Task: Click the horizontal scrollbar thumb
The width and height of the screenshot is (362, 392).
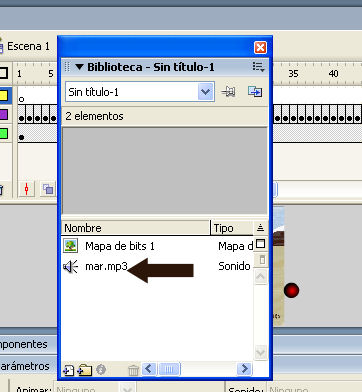Action: (x=169, y=369)
